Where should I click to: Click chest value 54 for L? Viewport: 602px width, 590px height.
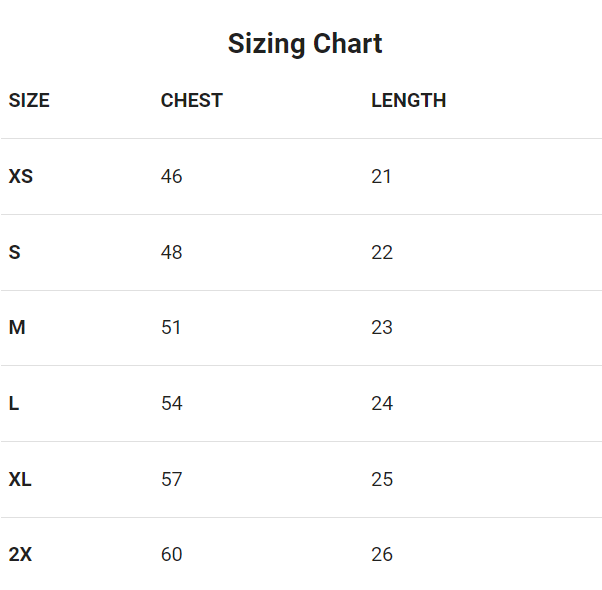click(172, 404)
